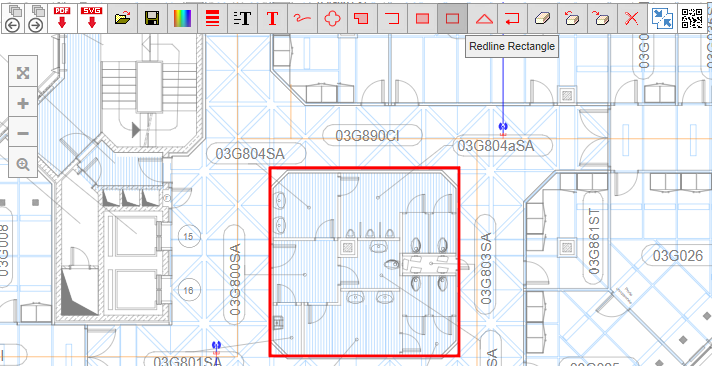
Task: Zoom in with the plus button
Action: pyautogui.click(x=23, y=103)
